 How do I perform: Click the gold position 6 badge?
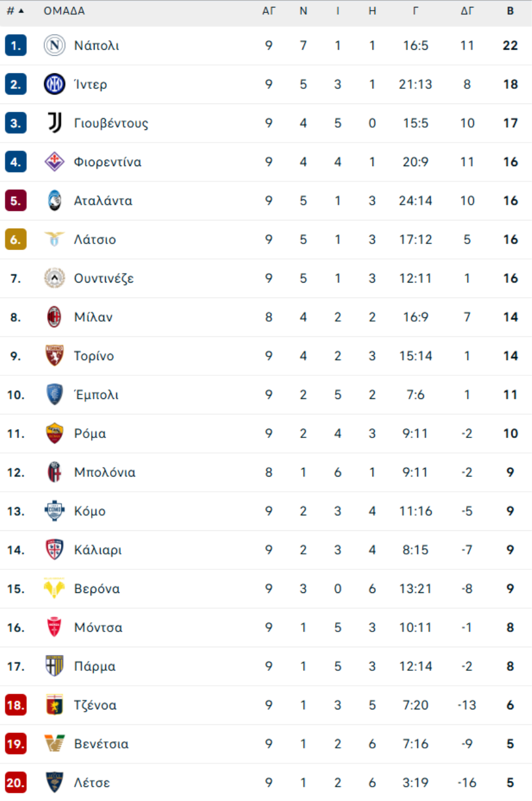click(x=15, y=239)
